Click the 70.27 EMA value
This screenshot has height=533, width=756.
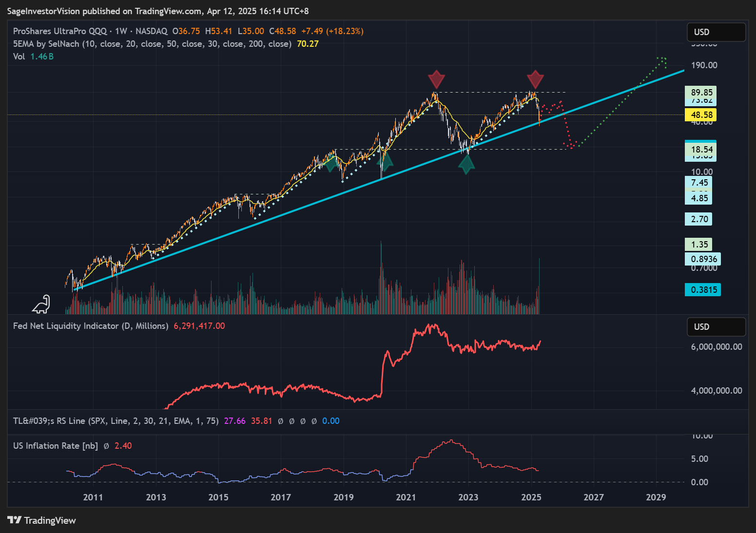pyautogui.click(x=308, y=44)
